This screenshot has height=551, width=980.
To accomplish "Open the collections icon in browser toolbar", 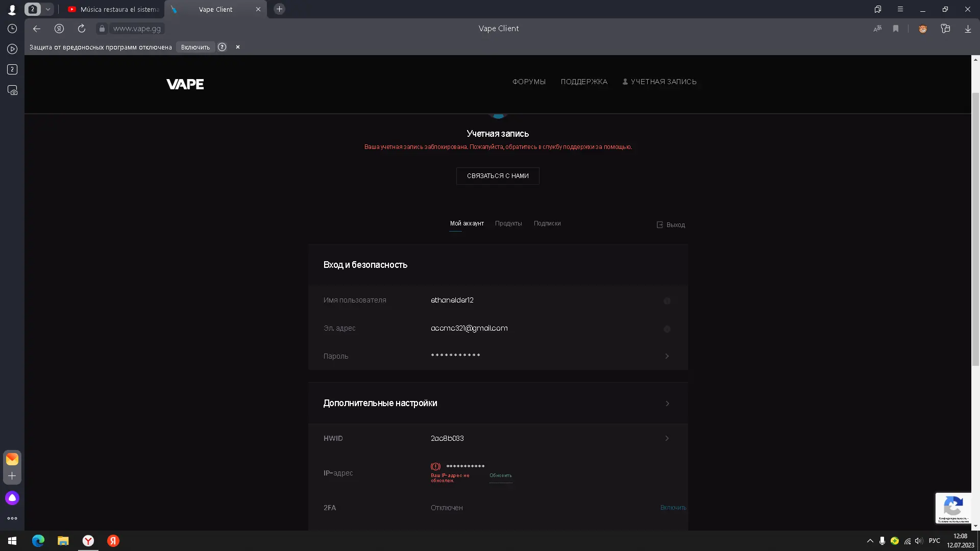I will coord(945,29).
